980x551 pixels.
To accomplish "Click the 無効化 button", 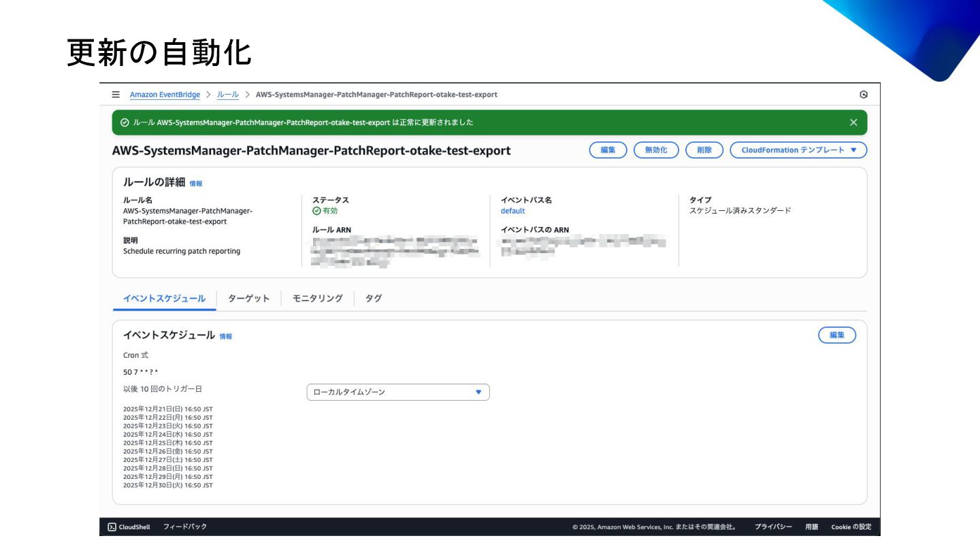I will [x=656, y=150].
